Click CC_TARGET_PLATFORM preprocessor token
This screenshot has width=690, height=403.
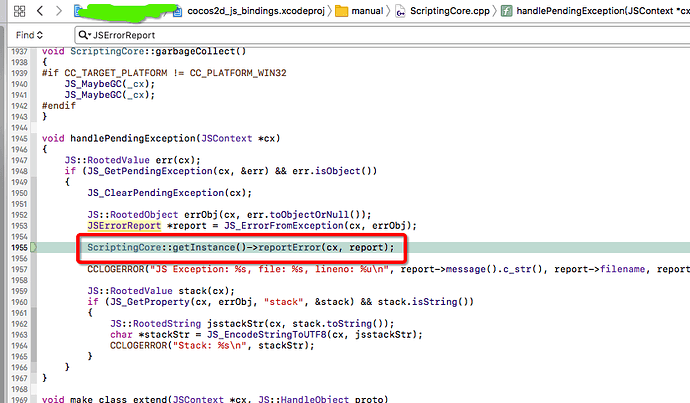click(116, 73)
